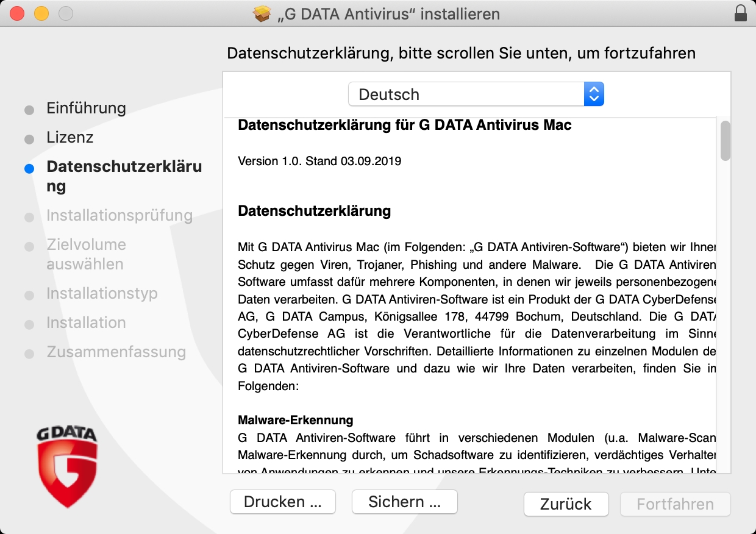
Task: Click the package icon in window title
Action: pyautogui.click(x=262, y=13)
